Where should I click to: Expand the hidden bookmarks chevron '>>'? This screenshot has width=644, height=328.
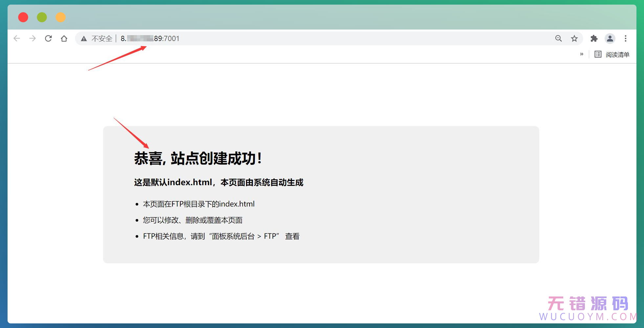point(582,54)
